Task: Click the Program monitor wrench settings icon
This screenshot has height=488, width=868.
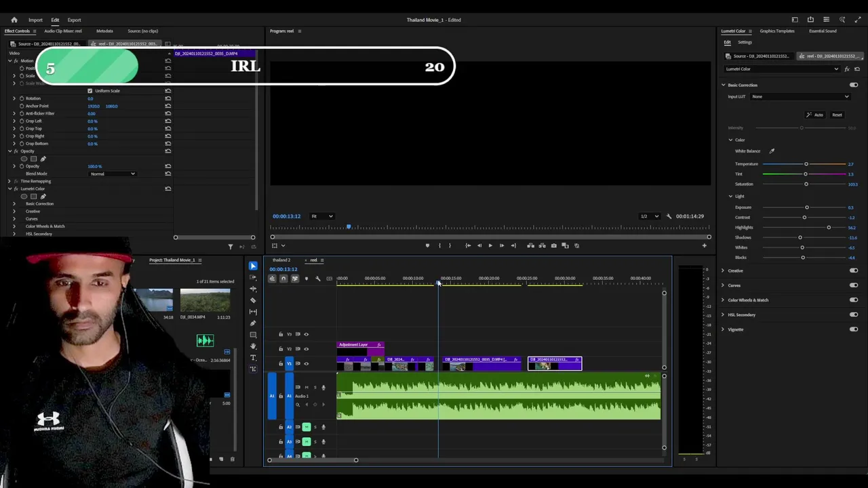Action: click(669, 216)
